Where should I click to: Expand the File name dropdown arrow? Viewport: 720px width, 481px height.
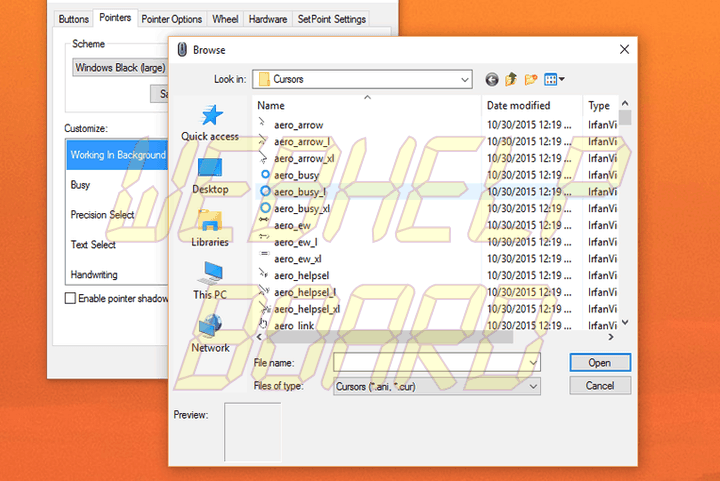pos(533,363)
